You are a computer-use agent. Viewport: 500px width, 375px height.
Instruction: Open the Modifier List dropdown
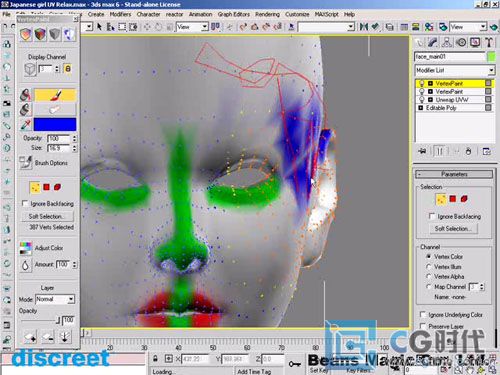pyautogui.click(x=455, y=70)
